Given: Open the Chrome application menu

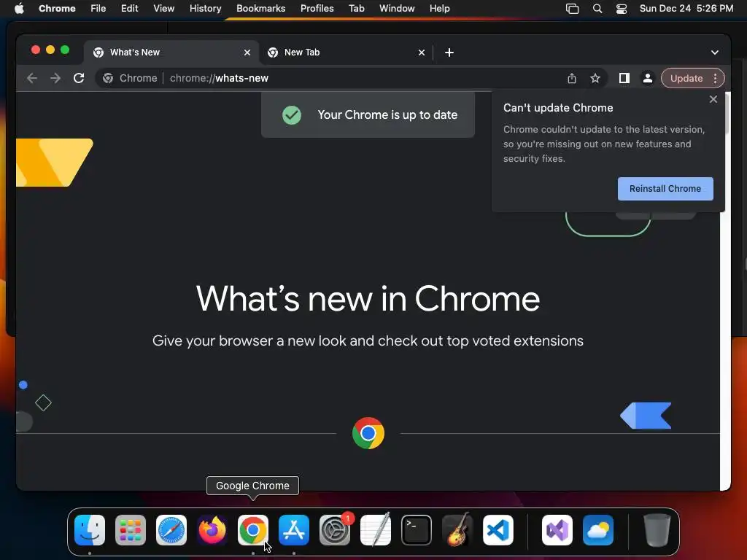Looking at the screenshot, I should (57, 8).
